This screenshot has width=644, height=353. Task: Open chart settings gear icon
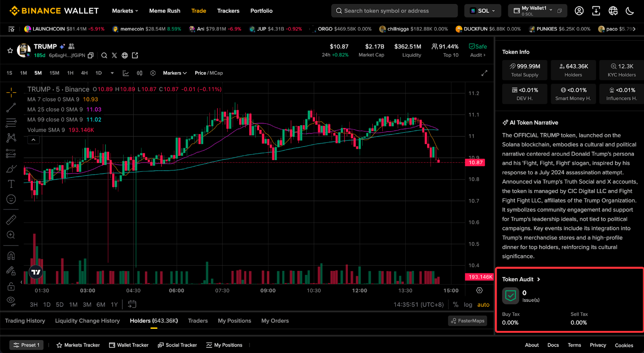coord(479,290)
